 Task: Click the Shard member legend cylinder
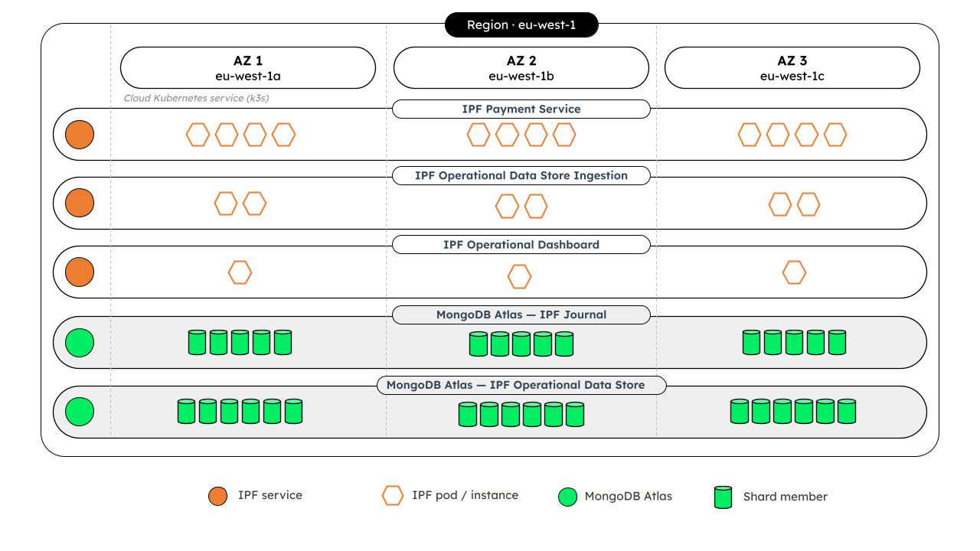pyautogui.click(x=723, y=497)
